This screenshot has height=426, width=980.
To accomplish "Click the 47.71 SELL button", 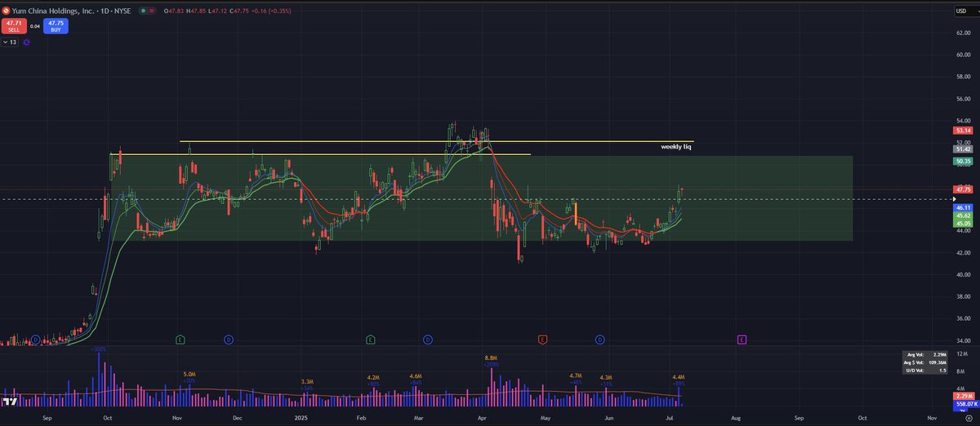I will [x=13, y=25].
